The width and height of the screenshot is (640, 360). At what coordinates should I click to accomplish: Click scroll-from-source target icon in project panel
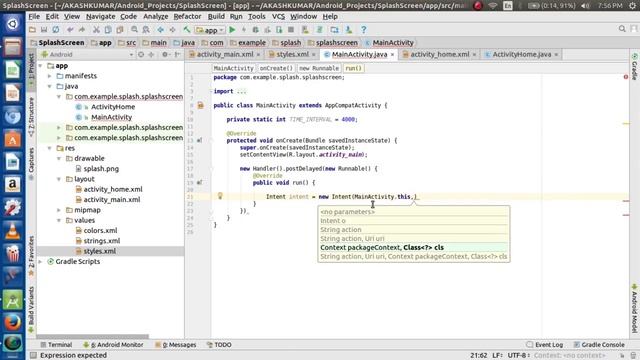pyautogui.click(x=141, y=54)
